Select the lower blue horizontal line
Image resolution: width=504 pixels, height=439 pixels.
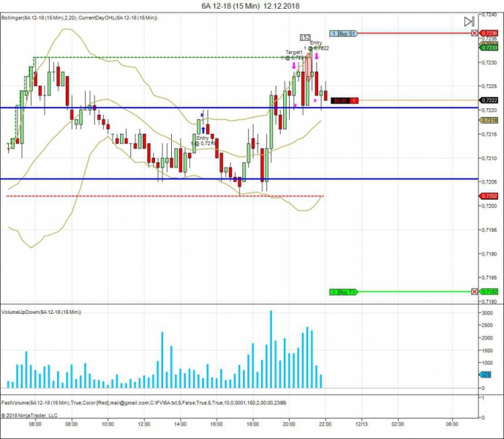click(239, 179)
